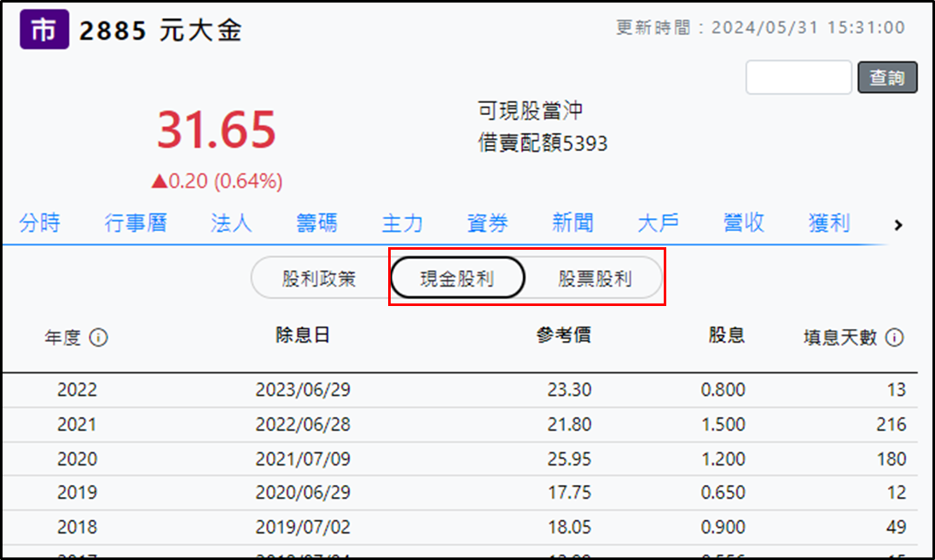The height and width of the screenshot is (560, 935).
Task: View the 資券 tab
Action: (x=488, y=223)
